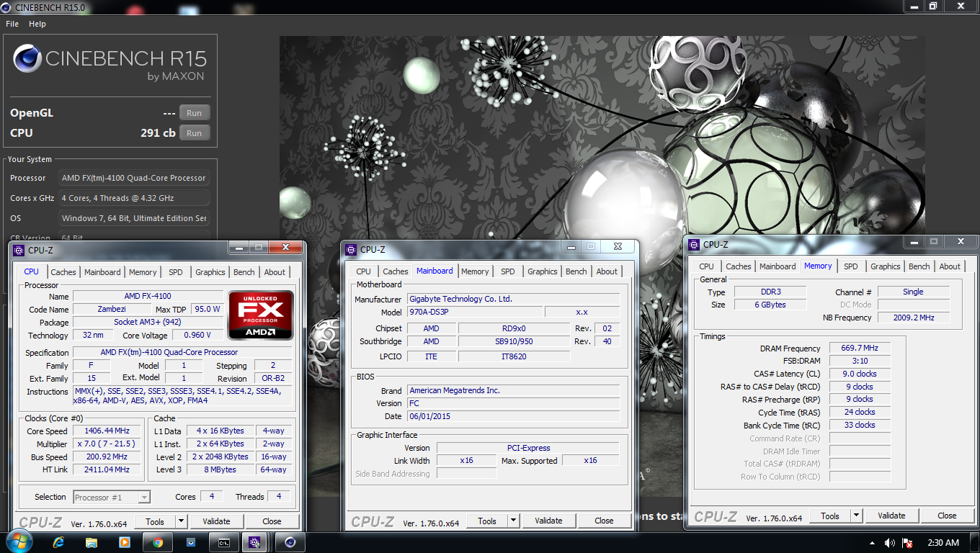Screen dimensions: 980x553
Task: Click Manufacturer Gigabyte Technology Co. Ltd.
Action: click(514, 299)
